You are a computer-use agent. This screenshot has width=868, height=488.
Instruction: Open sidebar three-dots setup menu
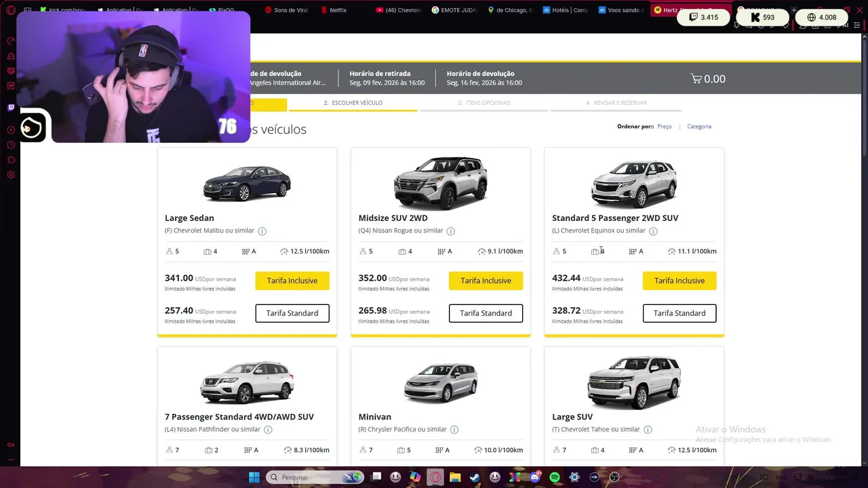pyautogui.click(x=11, y=459)
